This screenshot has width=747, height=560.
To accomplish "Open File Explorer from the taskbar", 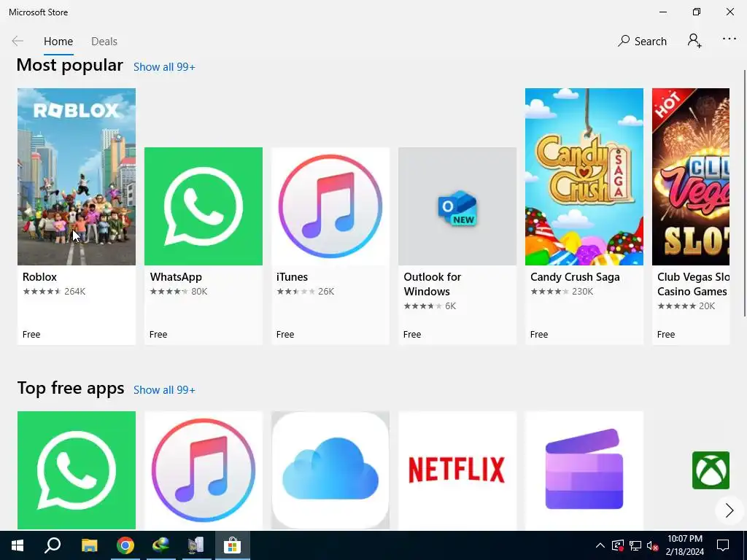I will 90,545.
